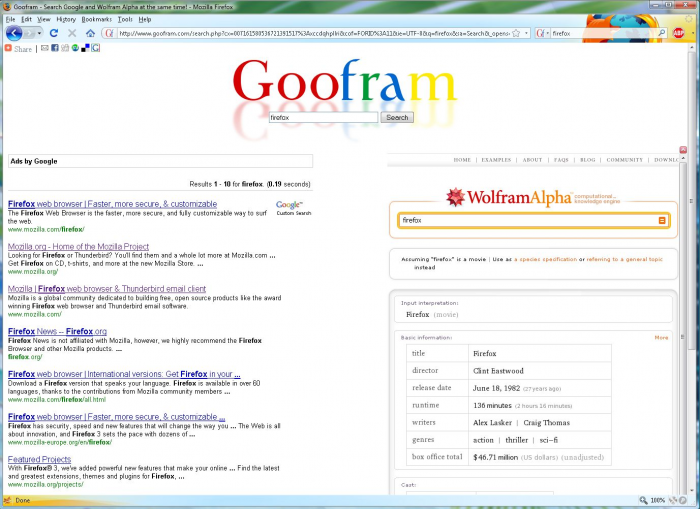This screenshot has width=700, height=509.
Task: Open the Bookmarks menu
Action: 96,20
